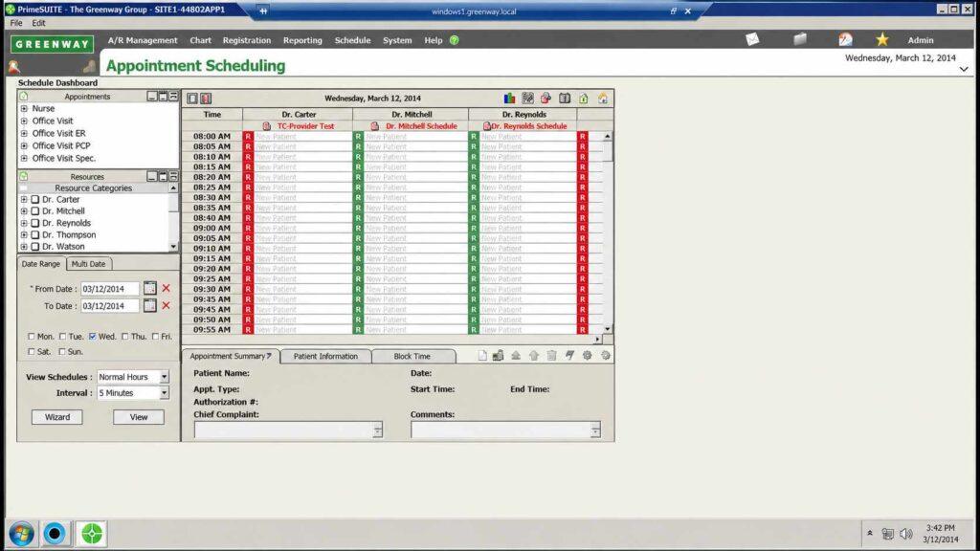
Task: Open the calendar picker for From Date
Action: click(x=150, y=288)
